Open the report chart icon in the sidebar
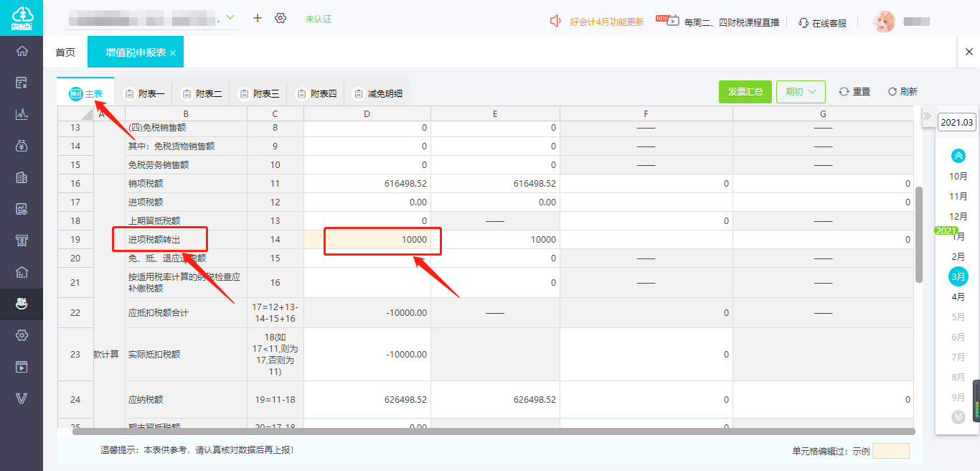This screenshot has width=980, height=471. 22,209
